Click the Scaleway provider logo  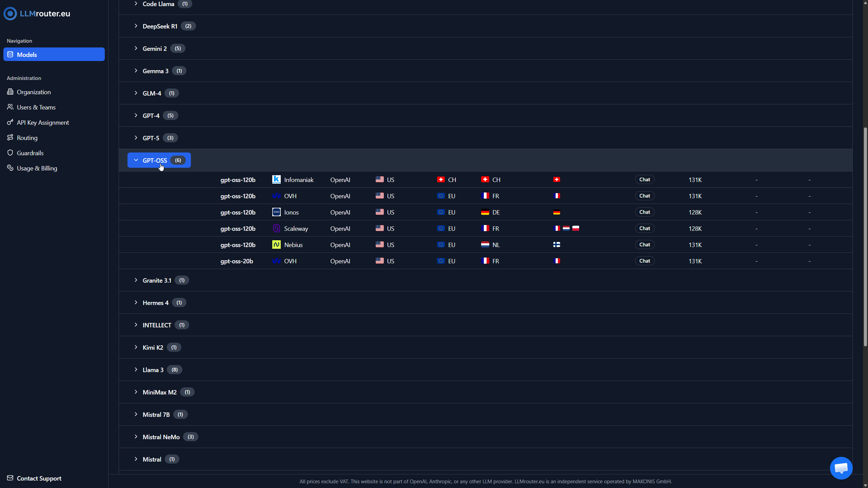276,228
